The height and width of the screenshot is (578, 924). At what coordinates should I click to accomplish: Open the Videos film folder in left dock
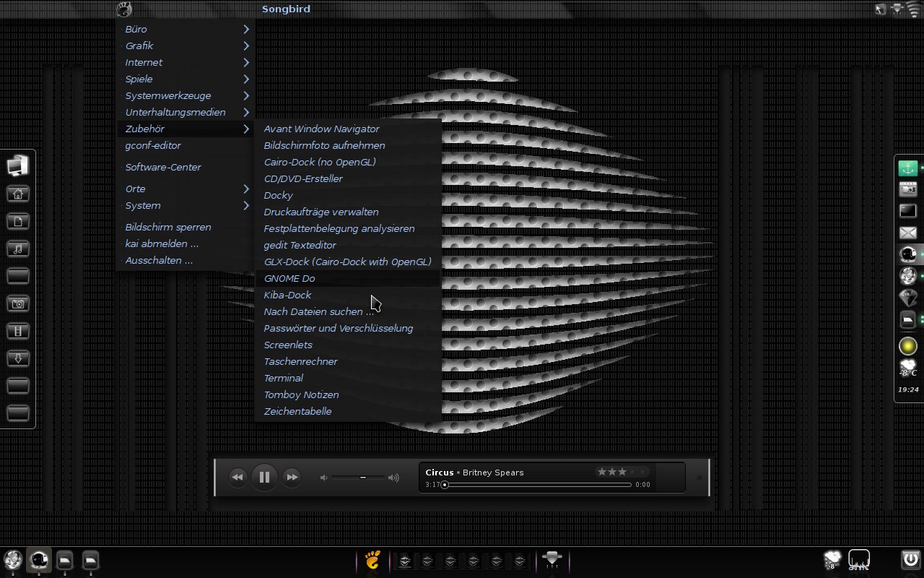[x=18, y=331]
